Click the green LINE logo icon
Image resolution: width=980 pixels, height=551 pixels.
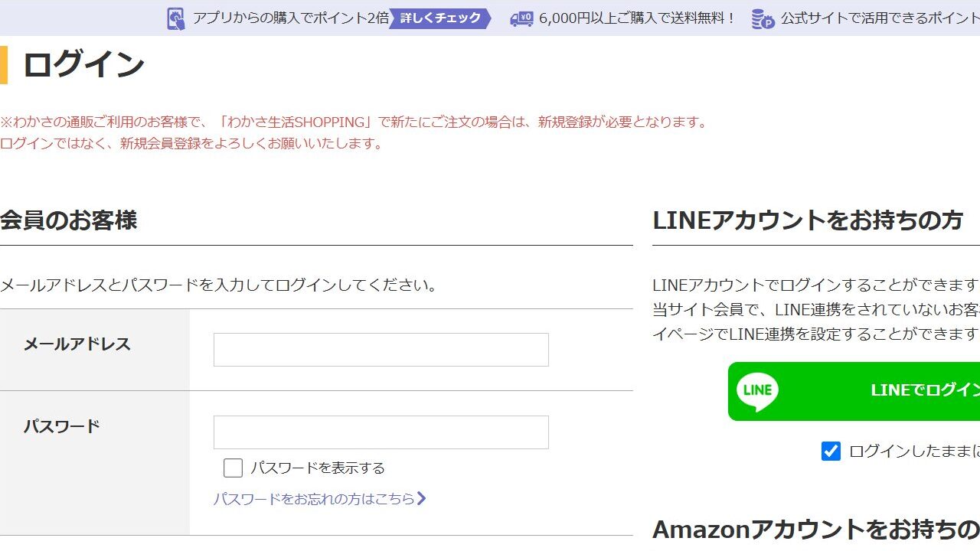(x=757, y=391)
